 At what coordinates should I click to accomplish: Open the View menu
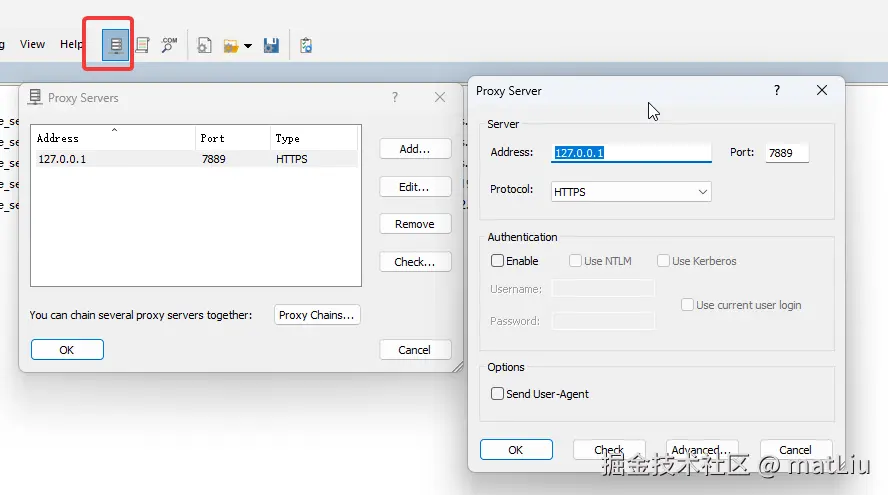tap(32, 44)
